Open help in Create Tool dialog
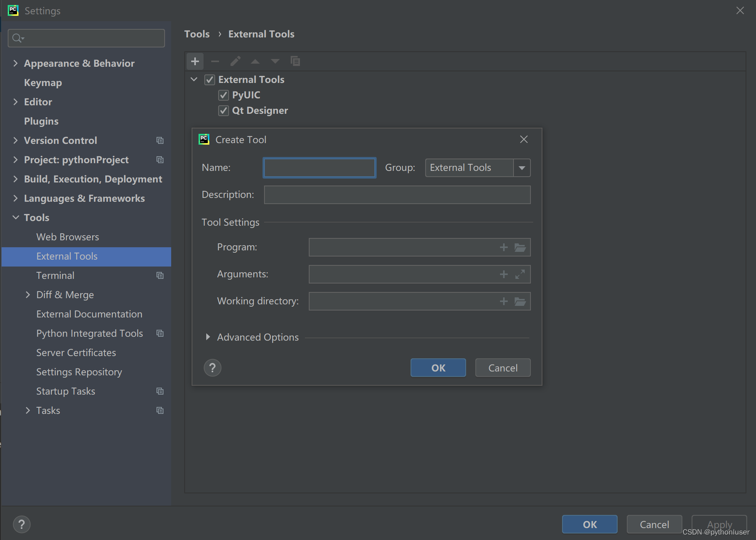The width and height of the screenshot is (756, 540). (x=212, y=368)
